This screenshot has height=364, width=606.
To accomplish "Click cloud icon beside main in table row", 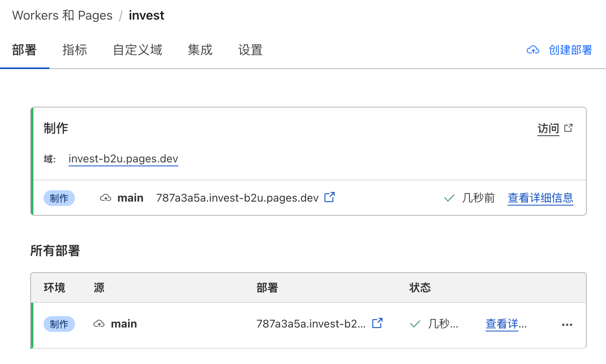I will tap(99, 324).
